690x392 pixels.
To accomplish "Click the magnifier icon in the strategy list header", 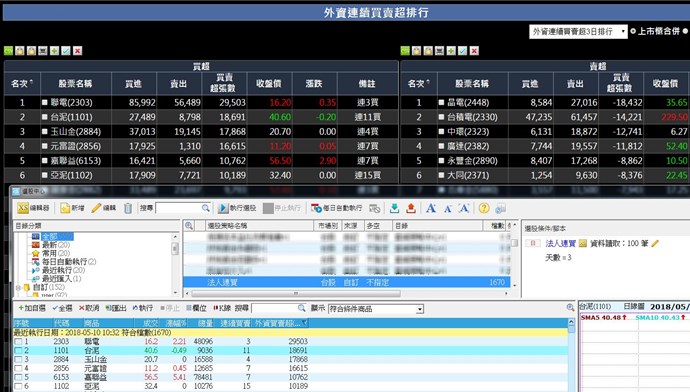I will (189, 226).
